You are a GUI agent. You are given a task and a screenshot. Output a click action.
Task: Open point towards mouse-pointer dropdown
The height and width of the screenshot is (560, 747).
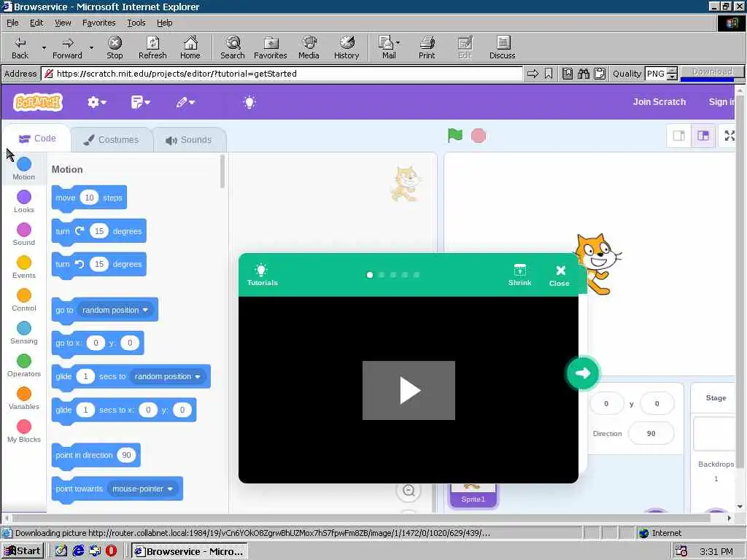(x=142, y=489)
